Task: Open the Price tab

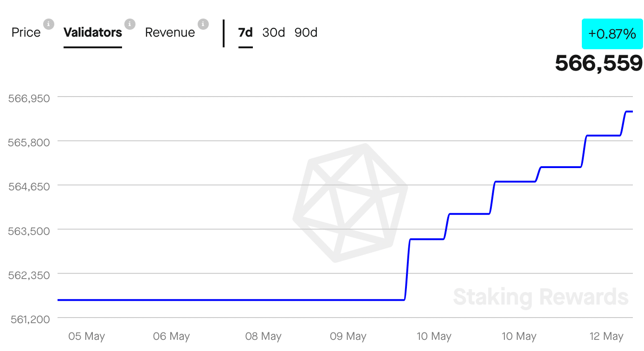Action: (x=26, y=32)
